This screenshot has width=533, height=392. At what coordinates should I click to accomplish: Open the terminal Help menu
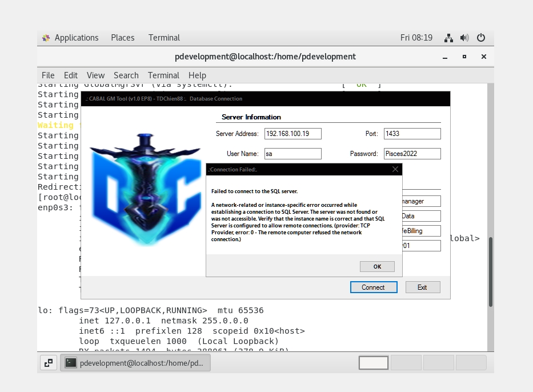[197, 75]
